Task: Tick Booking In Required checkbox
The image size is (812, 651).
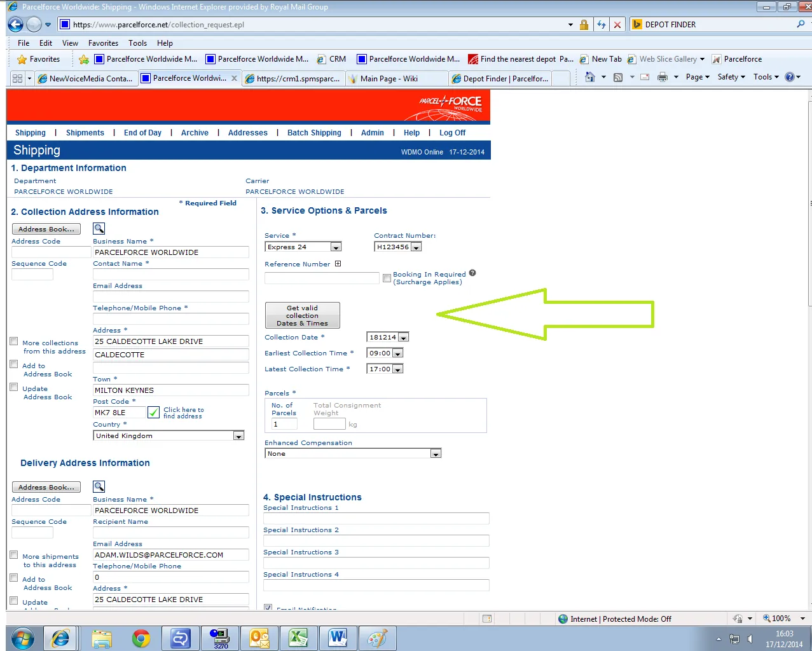Action: 387,278
